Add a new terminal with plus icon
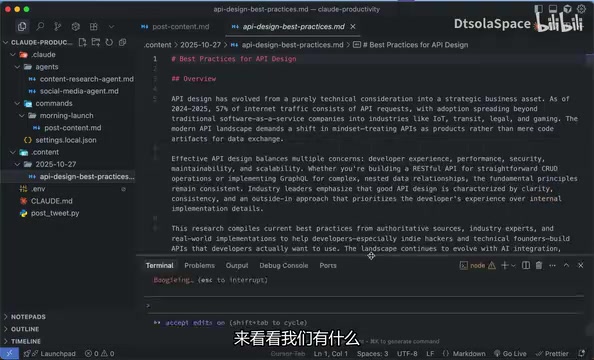This screenshot has width=594, height=360. coord(505,265)
